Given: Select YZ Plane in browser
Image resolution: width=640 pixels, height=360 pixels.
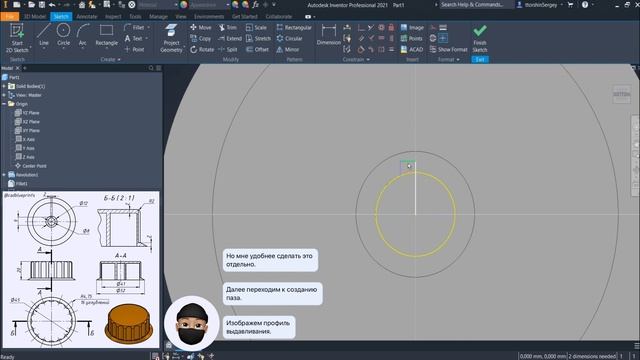Looking at the screenshot, I should [x=27, y=113].
